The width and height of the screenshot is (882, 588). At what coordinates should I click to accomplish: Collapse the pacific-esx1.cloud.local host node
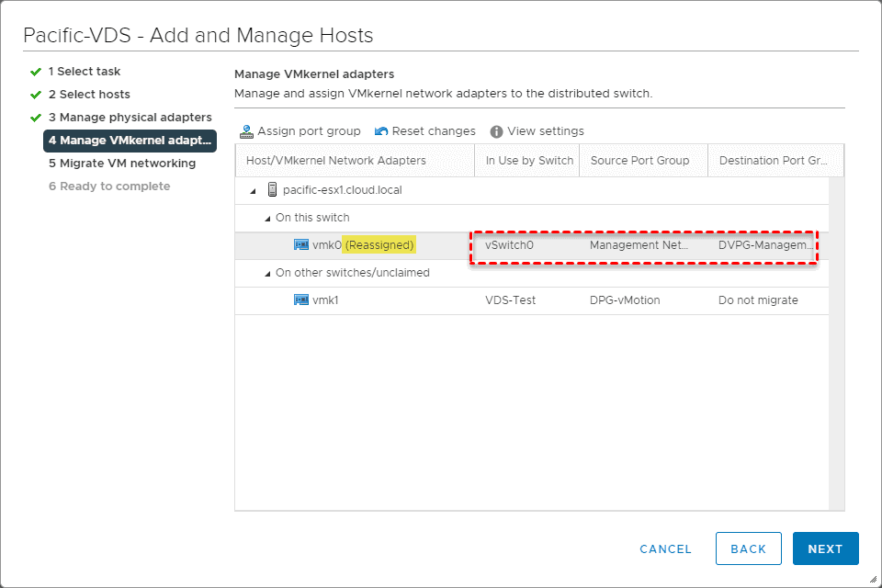[251, 191]
